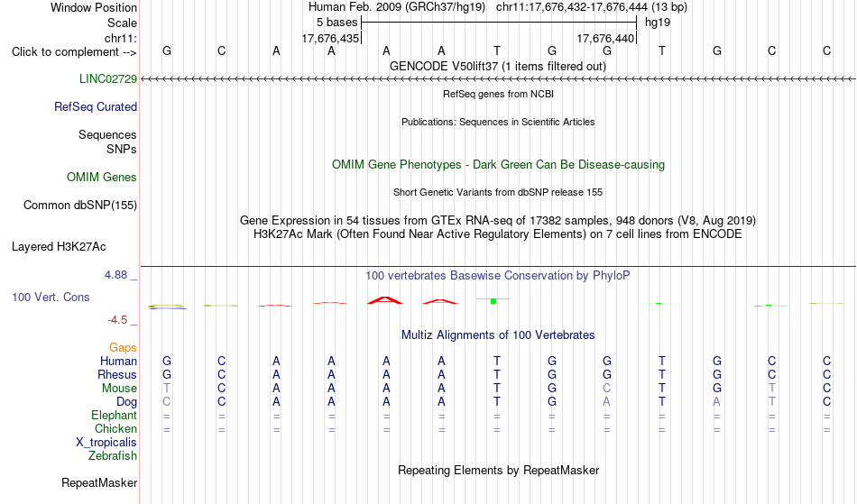Select the Elephant species label
The width and height of the screenshot is (857, 504).
(x=115, y=416)
